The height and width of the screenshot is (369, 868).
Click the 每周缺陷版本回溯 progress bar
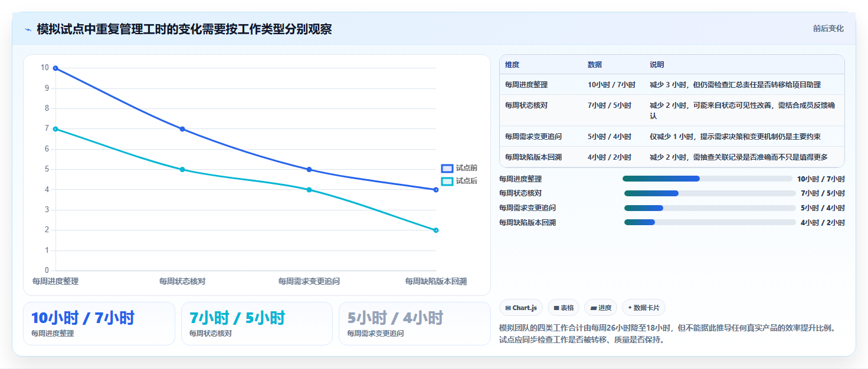[x=710, y=222]
